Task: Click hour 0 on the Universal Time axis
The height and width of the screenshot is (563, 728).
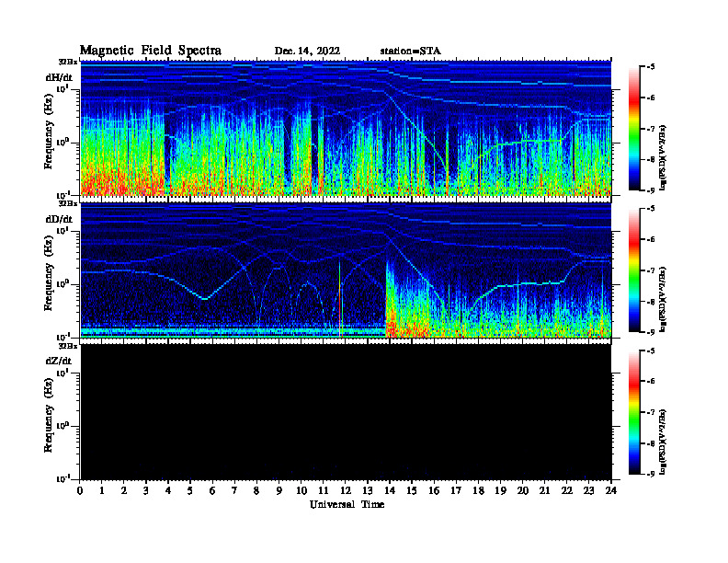Action: [80, 490]
